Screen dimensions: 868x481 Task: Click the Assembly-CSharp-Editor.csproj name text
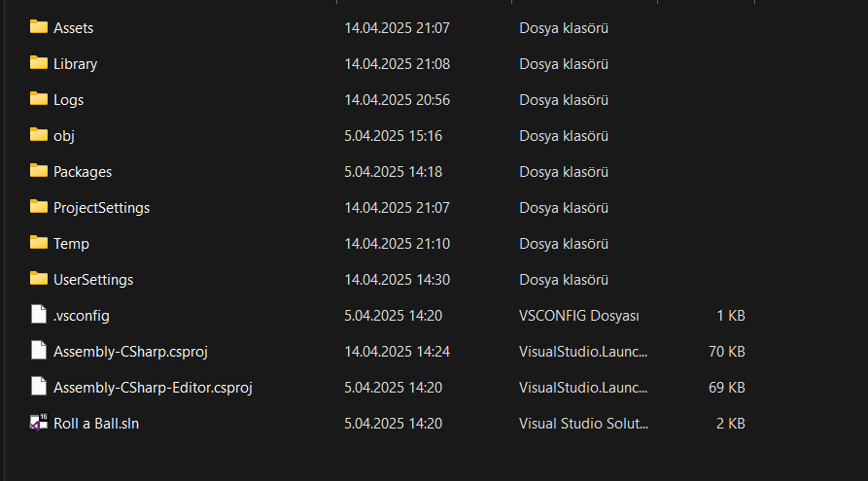coord(153,388)
